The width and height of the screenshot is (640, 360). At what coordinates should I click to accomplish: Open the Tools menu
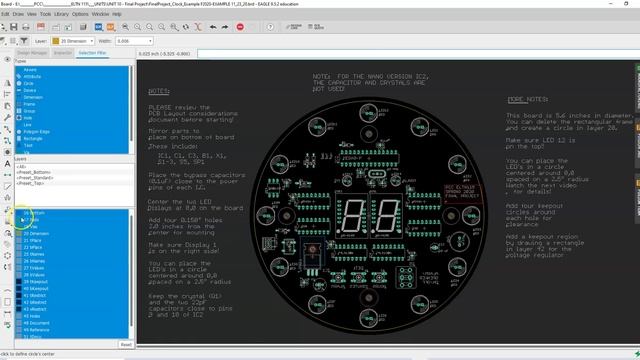click(46, 14)
